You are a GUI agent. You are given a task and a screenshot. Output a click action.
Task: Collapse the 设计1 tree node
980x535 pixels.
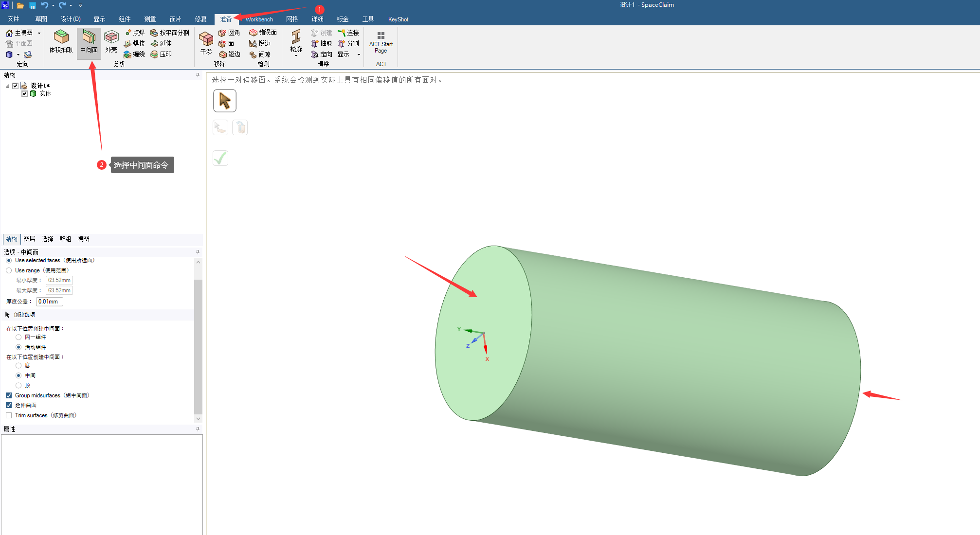click(7, 86)
